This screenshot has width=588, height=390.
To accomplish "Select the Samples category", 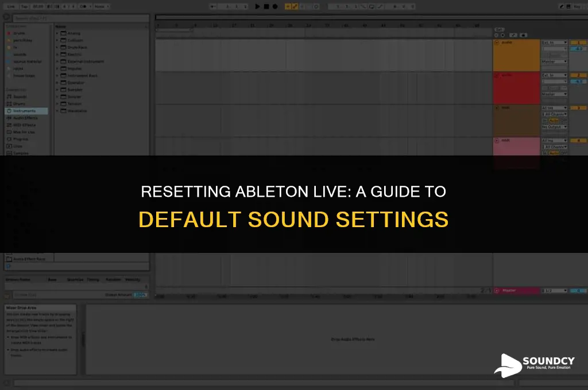I will [18, 153].
